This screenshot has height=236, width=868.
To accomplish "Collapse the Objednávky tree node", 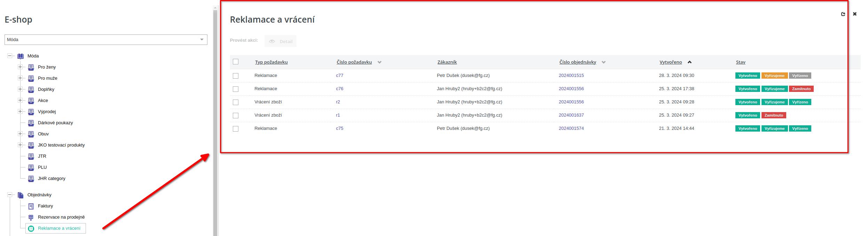I will coord(10,195).
